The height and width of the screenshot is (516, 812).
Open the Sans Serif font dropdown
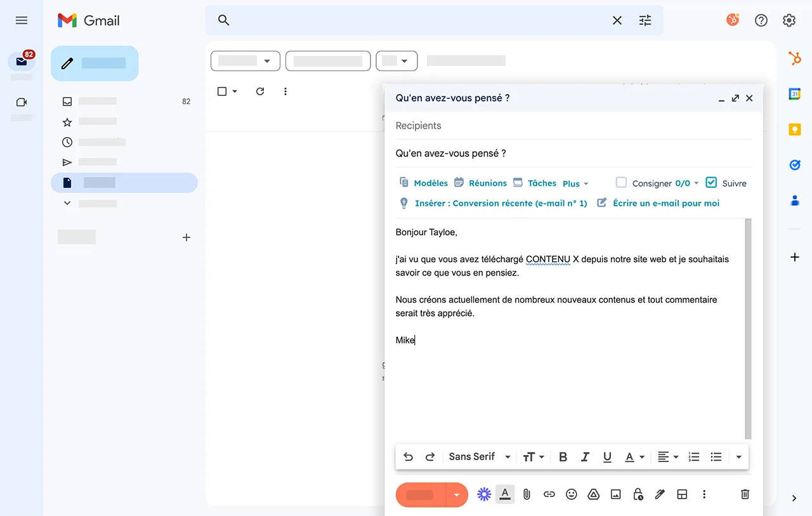point(480,457)
